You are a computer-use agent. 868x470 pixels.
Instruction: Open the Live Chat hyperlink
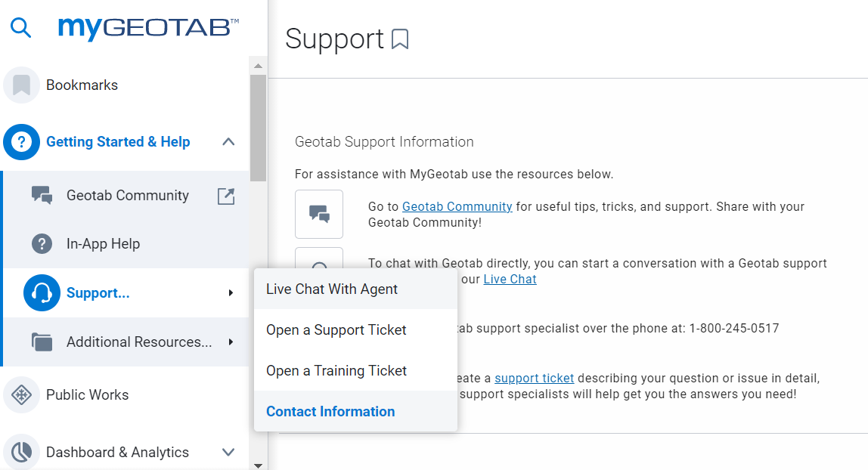510,279
